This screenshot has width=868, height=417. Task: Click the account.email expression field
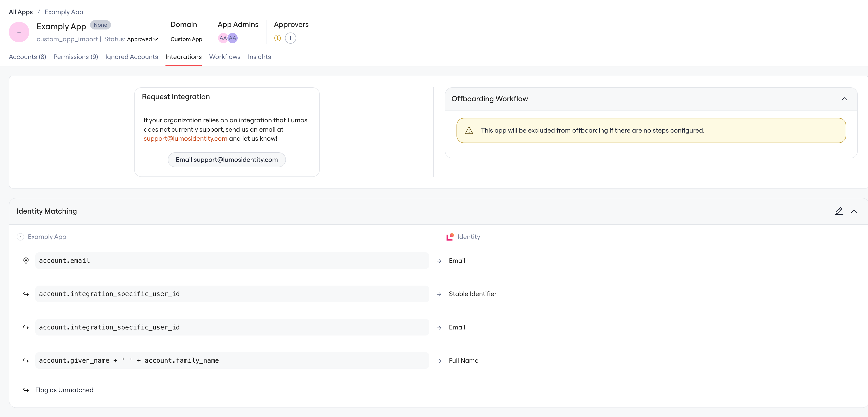point(232,261)
